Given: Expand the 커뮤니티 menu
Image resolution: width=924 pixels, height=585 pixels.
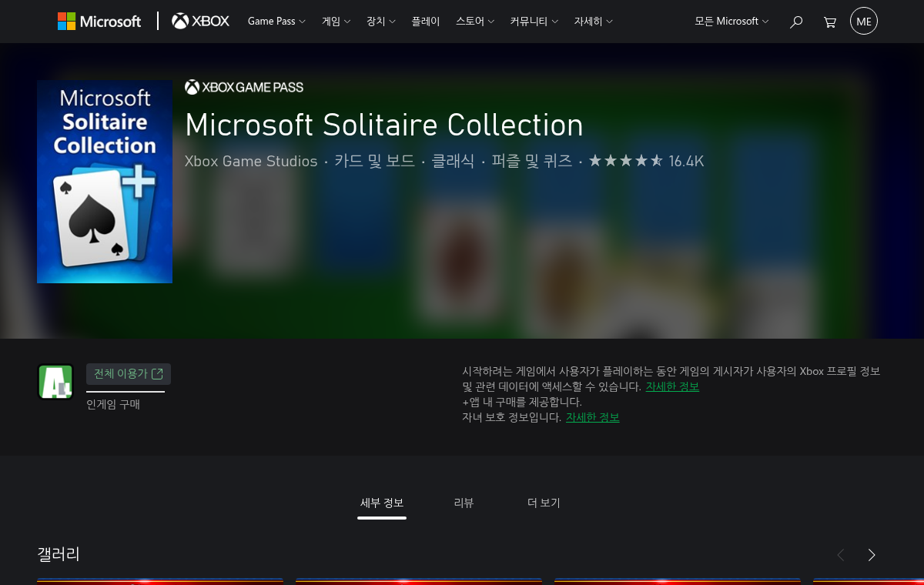Looking at the screenshot, I should tap(534, 22).
